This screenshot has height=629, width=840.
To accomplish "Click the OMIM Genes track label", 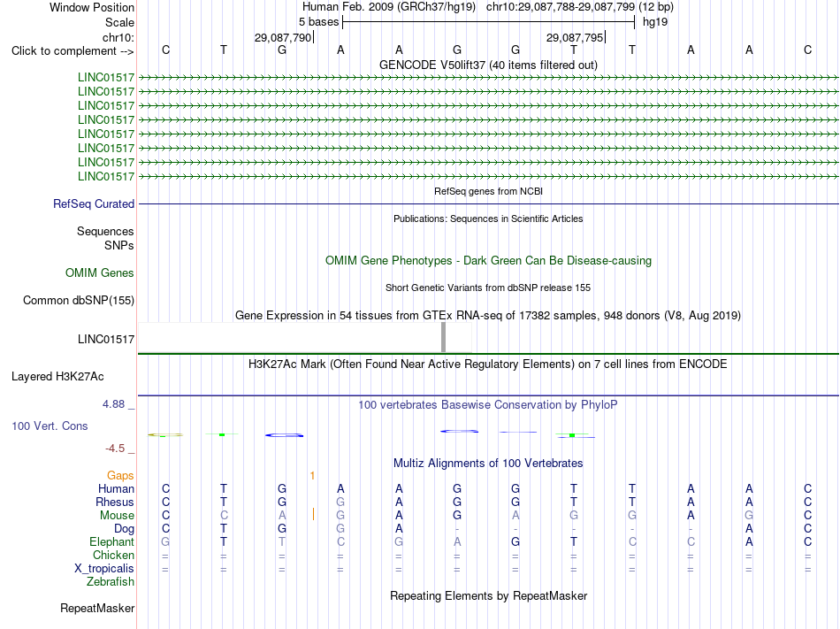I will [100, 272].
